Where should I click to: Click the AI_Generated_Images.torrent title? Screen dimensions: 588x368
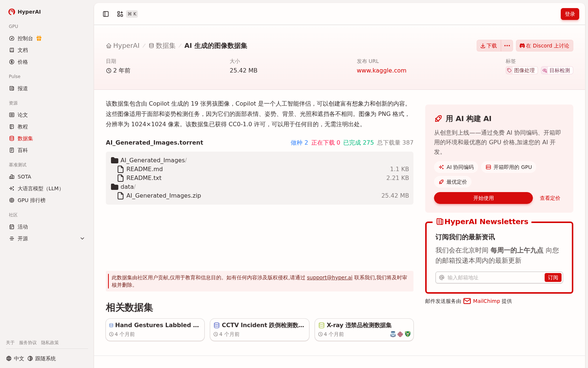coord(154,142)
